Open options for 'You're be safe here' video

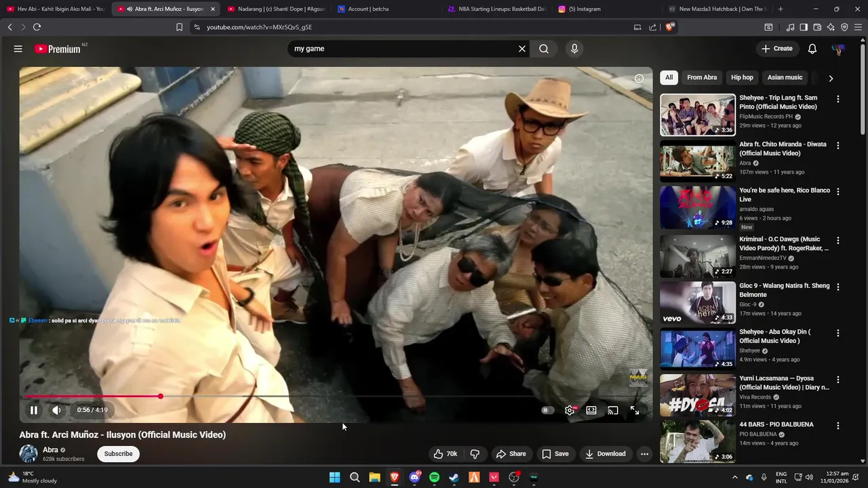point(838,192)
